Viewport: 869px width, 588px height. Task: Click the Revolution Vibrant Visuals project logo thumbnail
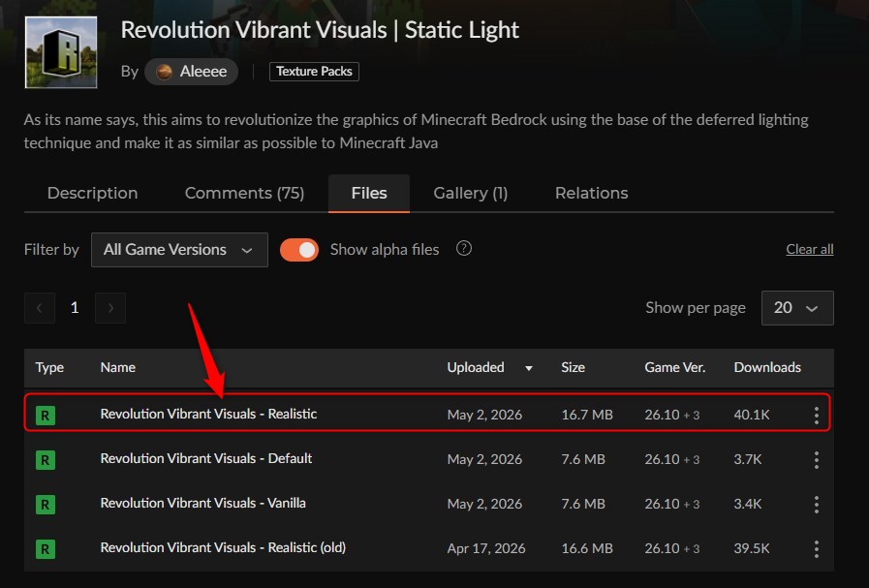[x=61, y=52]
